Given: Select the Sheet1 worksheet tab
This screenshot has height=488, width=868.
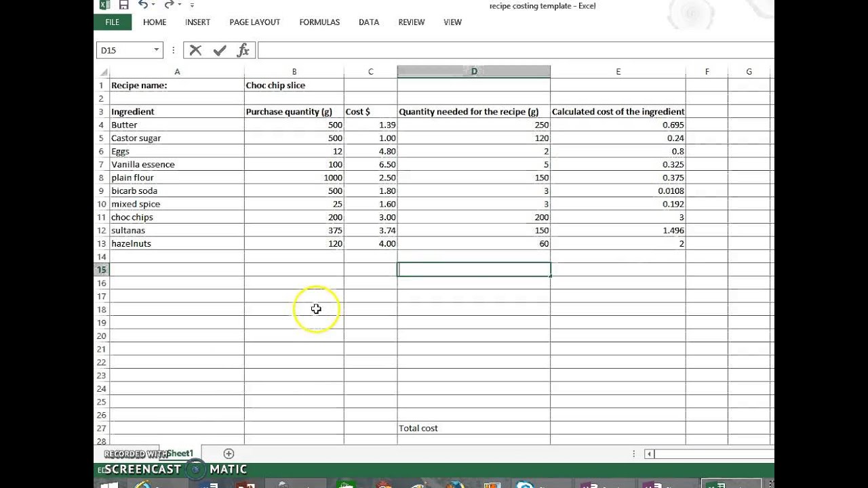Looking at the screenshot, I should tap(180, 453).
